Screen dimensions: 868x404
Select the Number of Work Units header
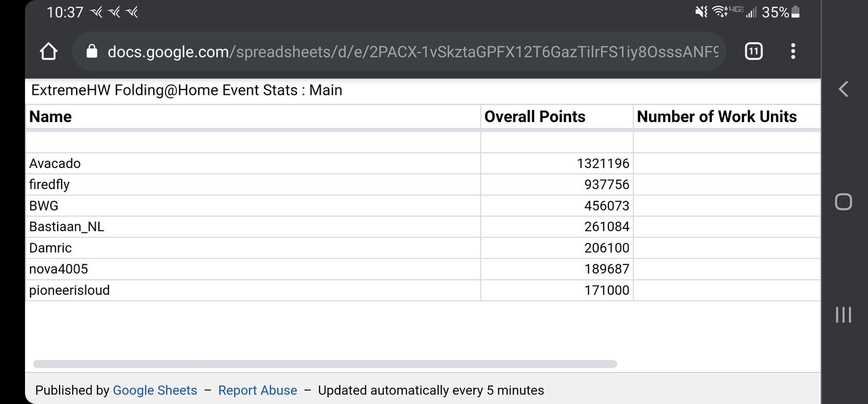(x=716, y=116)
